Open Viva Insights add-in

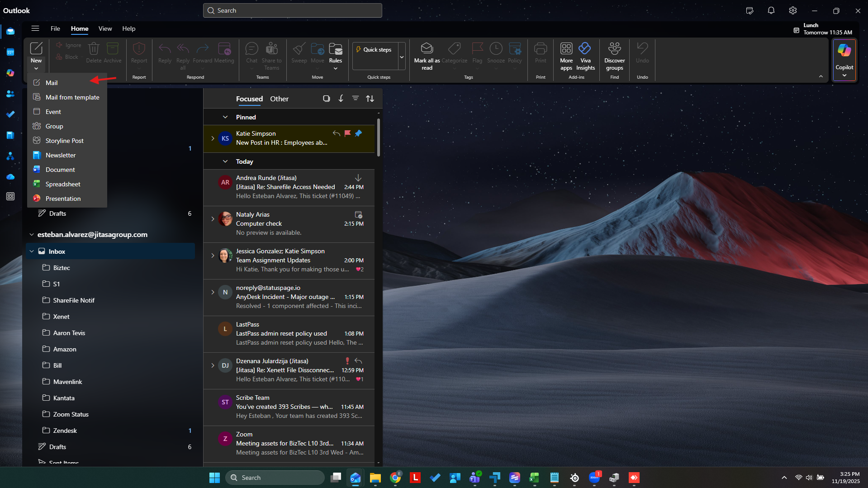(585, 48)
